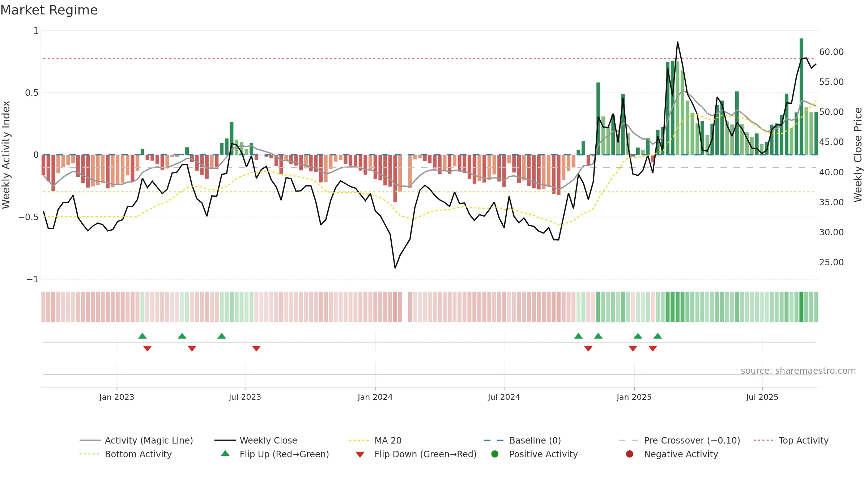868x488 pixels.
Task: Click the Jan 2025 axis label
Action: point(634,397)
